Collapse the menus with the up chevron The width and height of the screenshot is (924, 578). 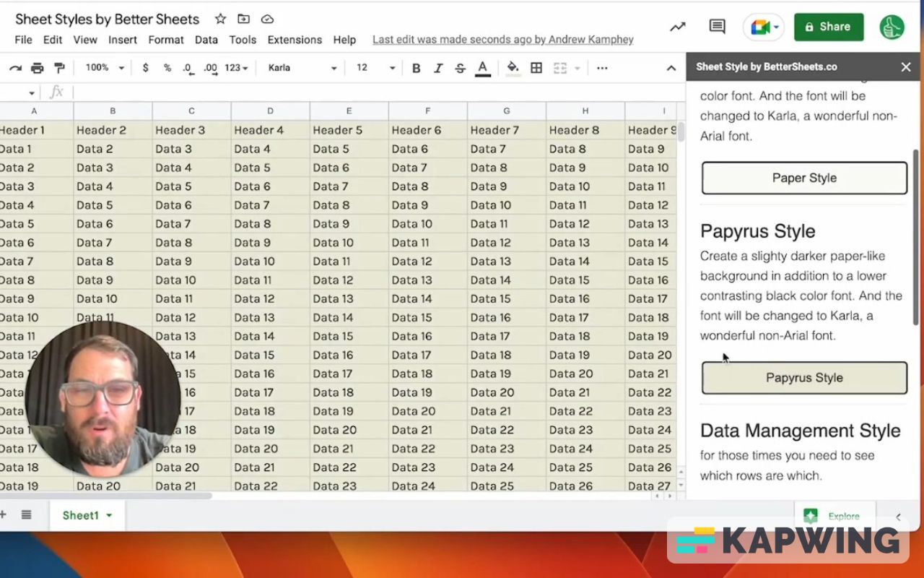click(x=671, y=68)
